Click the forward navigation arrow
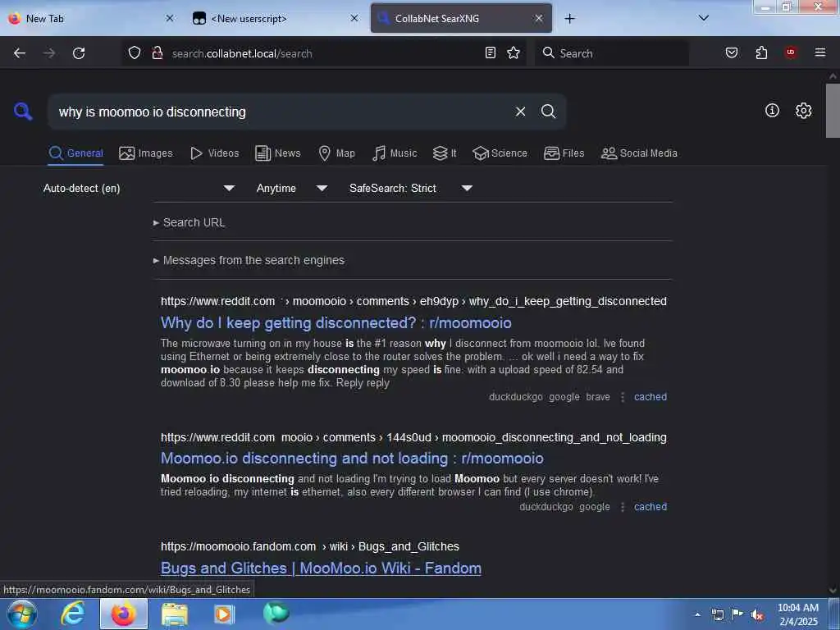840x630 pixels. point(49,53)
